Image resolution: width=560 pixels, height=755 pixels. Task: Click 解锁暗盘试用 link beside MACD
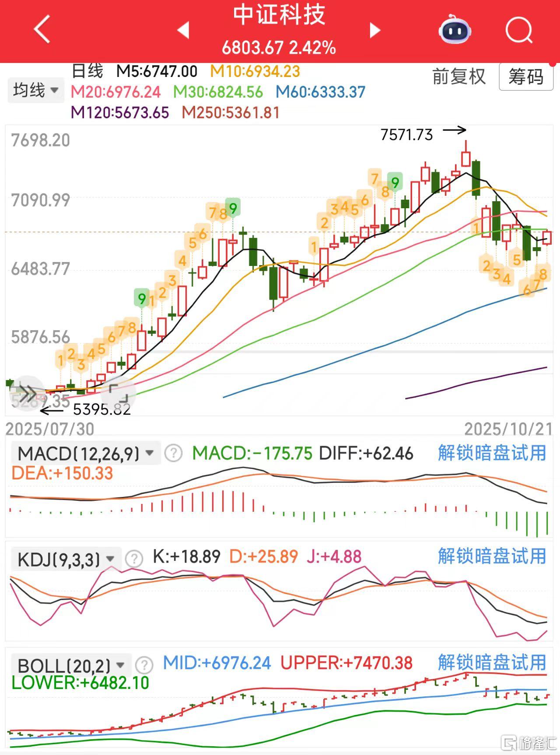(x=492, y=453)
